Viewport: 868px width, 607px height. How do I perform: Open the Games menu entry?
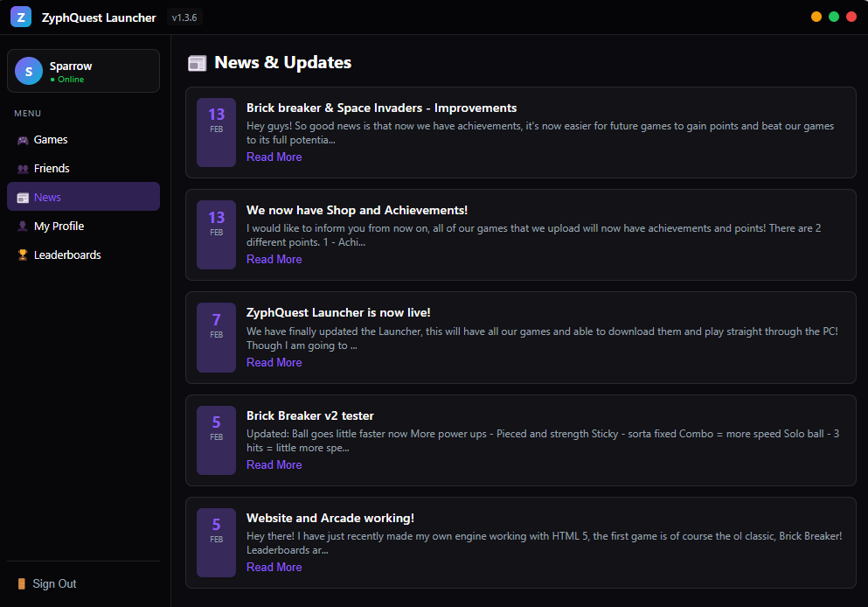click(x=52, y=139)
